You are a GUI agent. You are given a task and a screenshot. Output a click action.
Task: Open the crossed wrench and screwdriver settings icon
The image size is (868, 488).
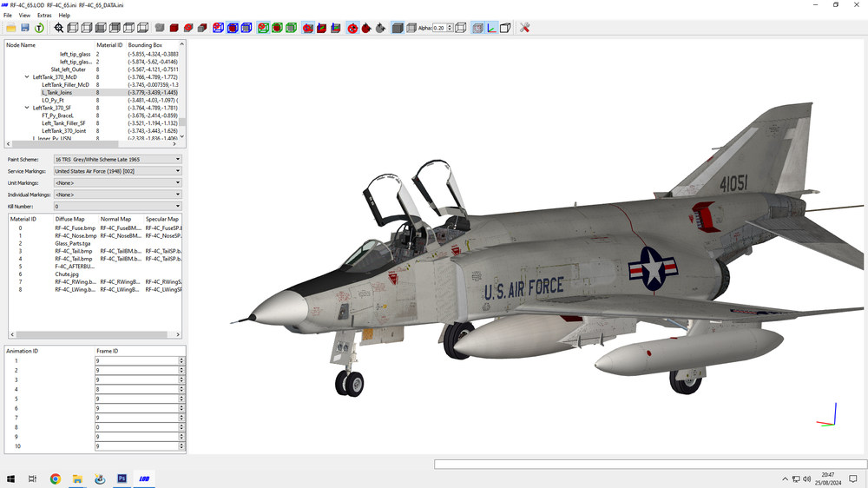(525, 28)
